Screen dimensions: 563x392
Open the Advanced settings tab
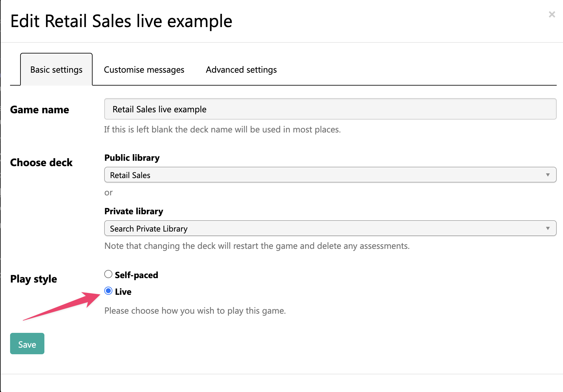241,70
